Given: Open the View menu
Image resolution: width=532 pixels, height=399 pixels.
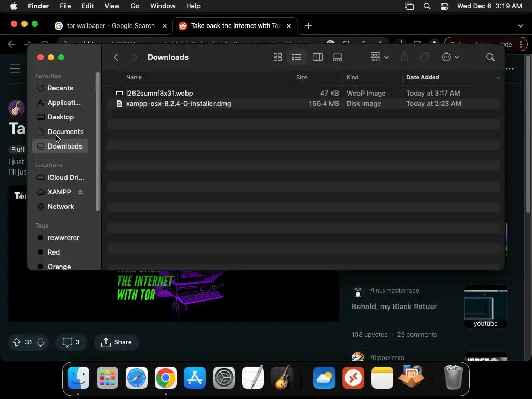Looking at the screenshot, I should (x=112, y=6).
